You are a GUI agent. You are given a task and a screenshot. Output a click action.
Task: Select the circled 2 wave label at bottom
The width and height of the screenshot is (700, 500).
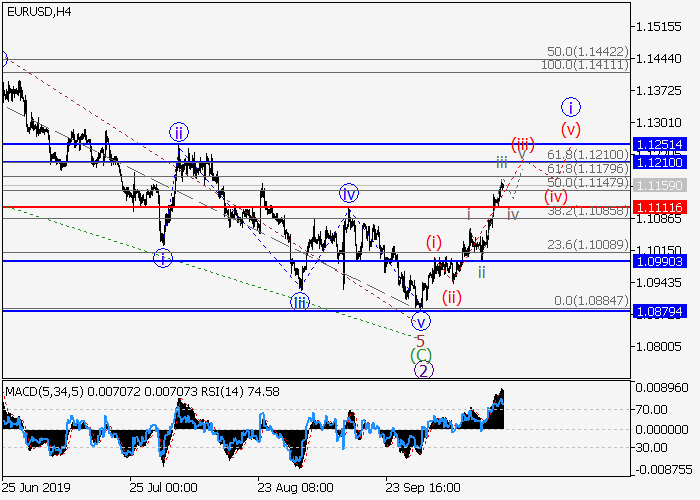(423, 370)
